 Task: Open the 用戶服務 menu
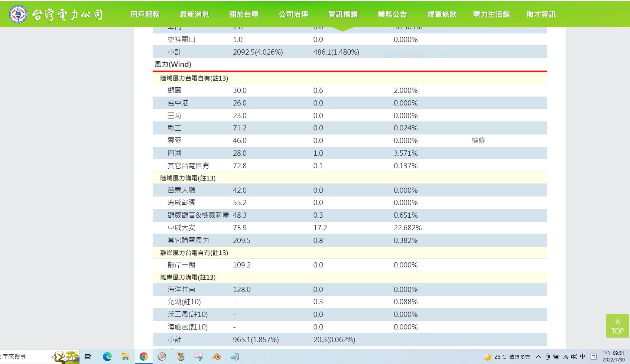(145, 14)
